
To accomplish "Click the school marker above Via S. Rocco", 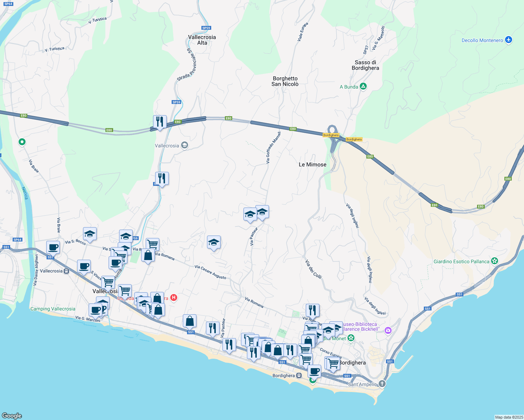I will 90,234.
